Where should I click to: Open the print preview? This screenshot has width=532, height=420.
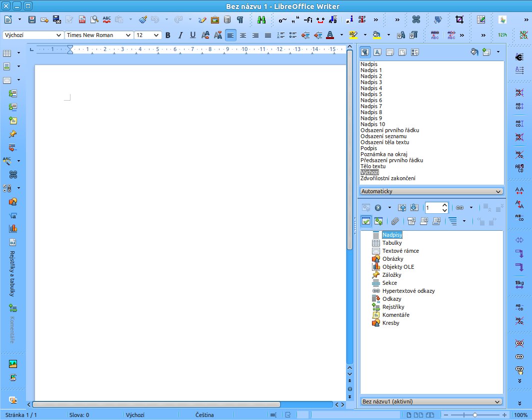(94, 20)
